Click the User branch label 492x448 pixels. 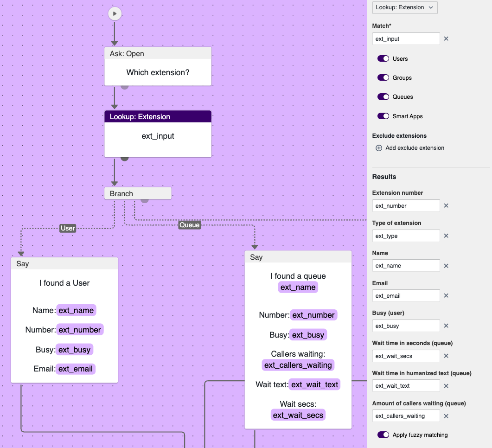click(68, 228)
